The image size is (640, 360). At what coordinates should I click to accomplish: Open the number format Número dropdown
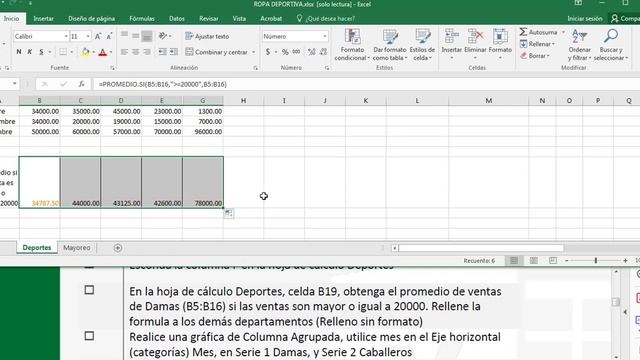point(324,36)
